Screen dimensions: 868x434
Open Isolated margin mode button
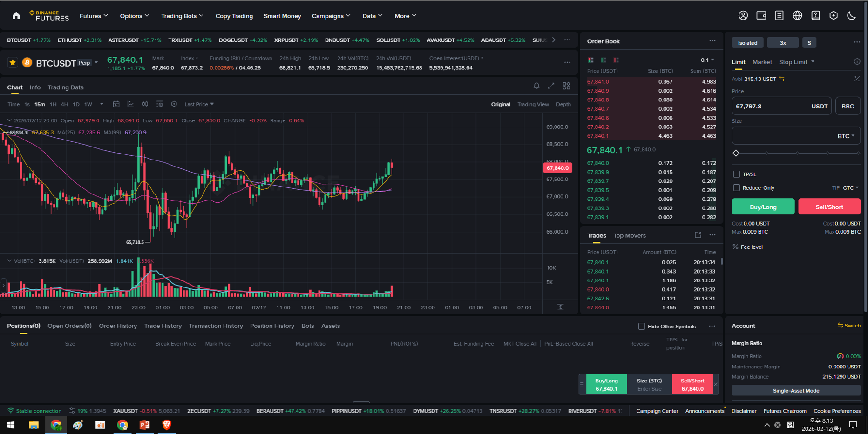click(747, 43)
